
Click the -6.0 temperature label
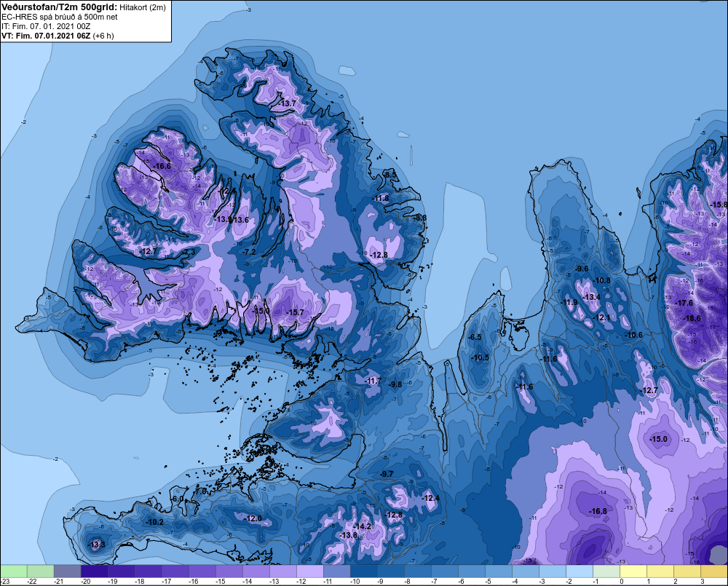pos(177,499)
